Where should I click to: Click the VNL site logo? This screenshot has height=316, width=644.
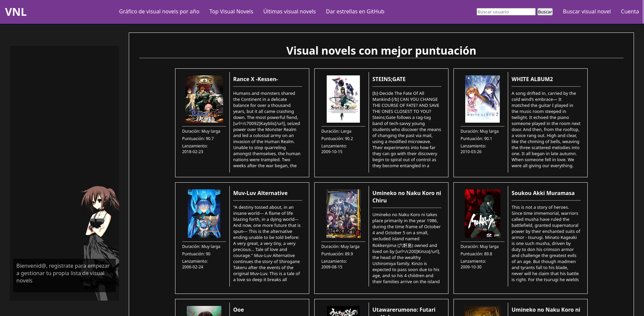[16, 12]
